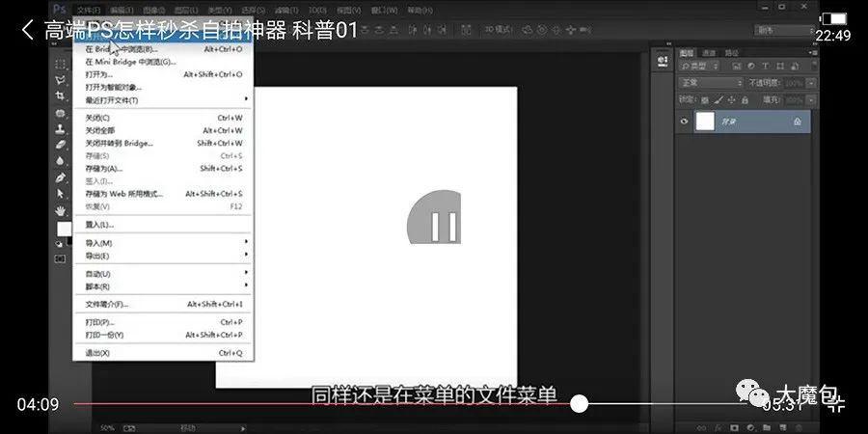This screenshot has width=868, height=434.
Task: Filter layers by shape icon
Action: click(780, 66)
